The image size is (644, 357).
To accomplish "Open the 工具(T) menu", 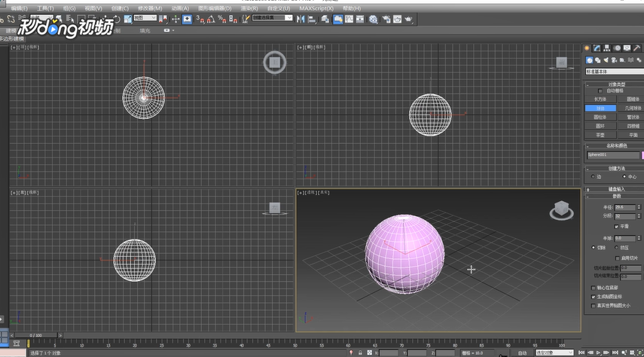I will pos(45,8).
